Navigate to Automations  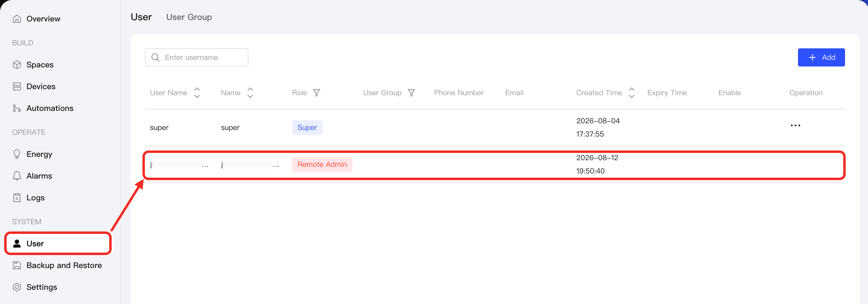click(x=50, y=108)
